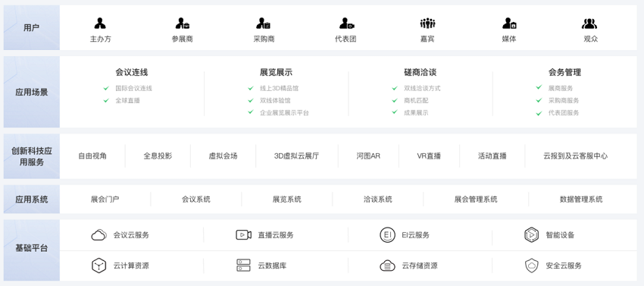The image size is (644, 286).
Task: Click the 云数据库 server icon
Action: [243, 266]
